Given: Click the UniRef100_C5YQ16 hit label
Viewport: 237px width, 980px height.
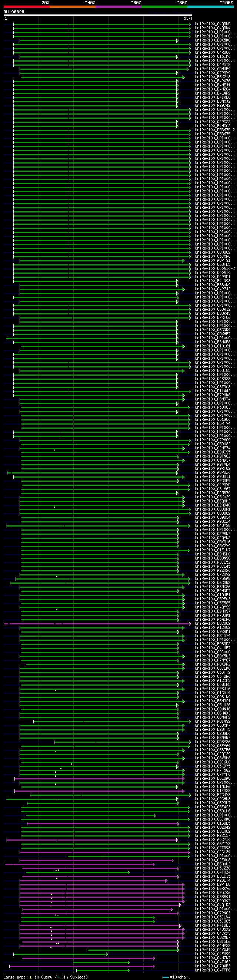Looking at the screenshot, I should click(x=213, y=542).
